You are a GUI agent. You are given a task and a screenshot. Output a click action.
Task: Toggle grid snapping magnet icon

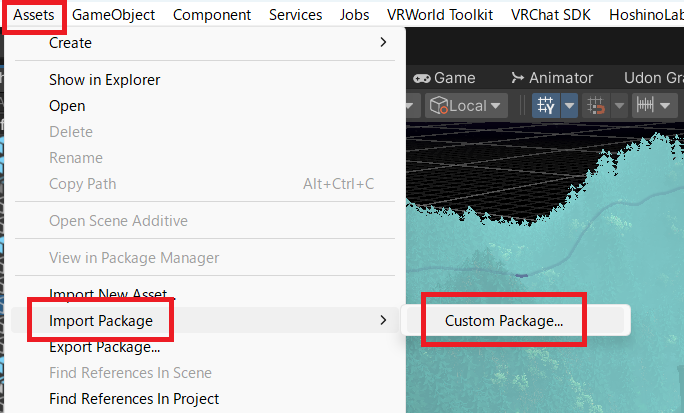point(596,105)
